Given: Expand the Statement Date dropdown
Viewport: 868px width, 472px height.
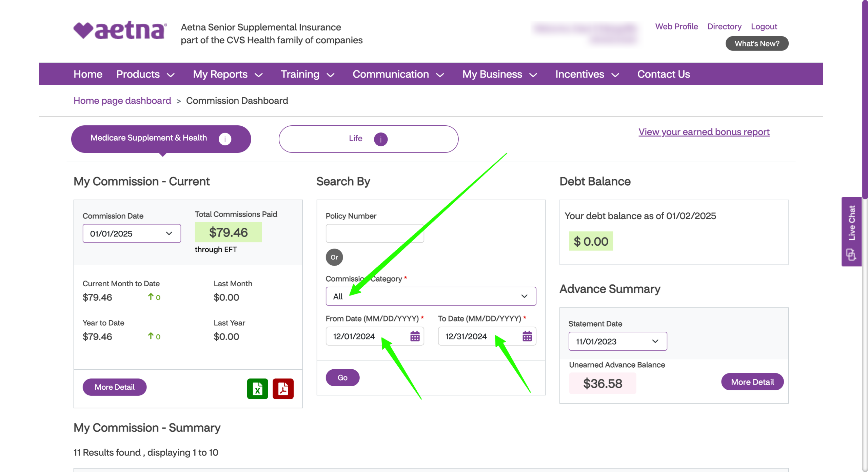Looking at the screenshot, I should point(617,341).
